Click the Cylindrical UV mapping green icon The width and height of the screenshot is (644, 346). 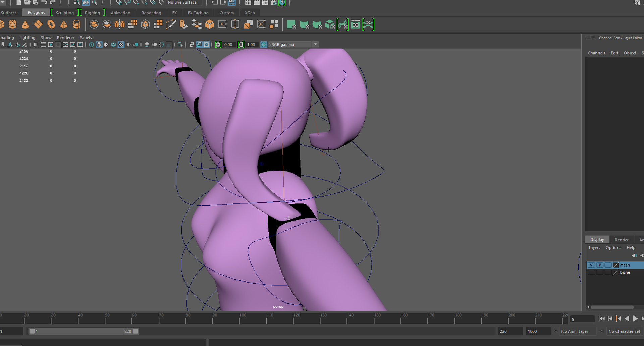pyautogui.click(x=304, y=24)
